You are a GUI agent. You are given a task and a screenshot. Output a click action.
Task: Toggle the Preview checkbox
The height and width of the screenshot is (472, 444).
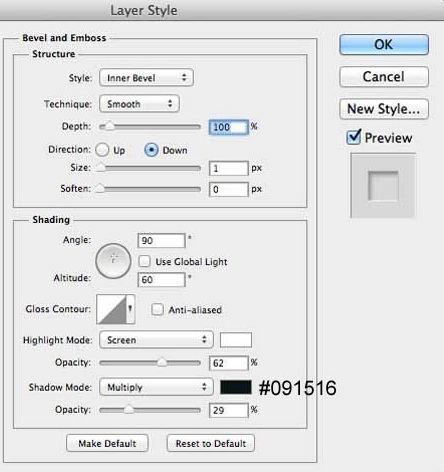click(x=353, y=137)
